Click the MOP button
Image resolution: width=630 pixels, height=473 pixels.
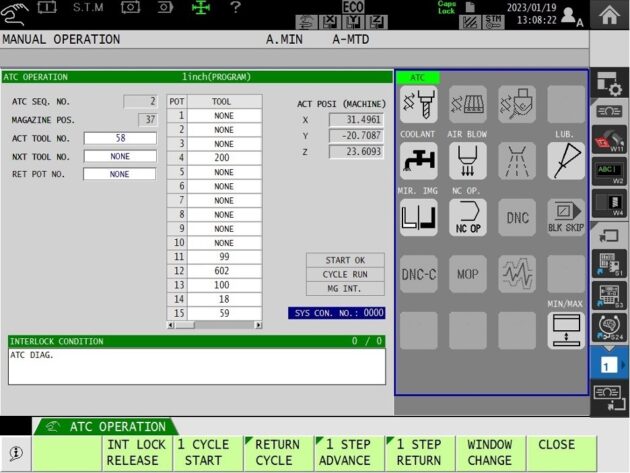(468, 274)
